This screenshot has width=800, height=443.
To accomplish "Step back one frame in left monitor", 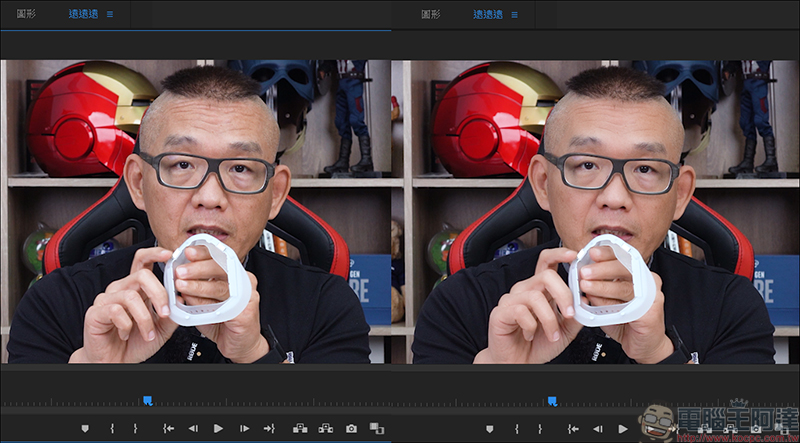I will click(x=193, y=428).
